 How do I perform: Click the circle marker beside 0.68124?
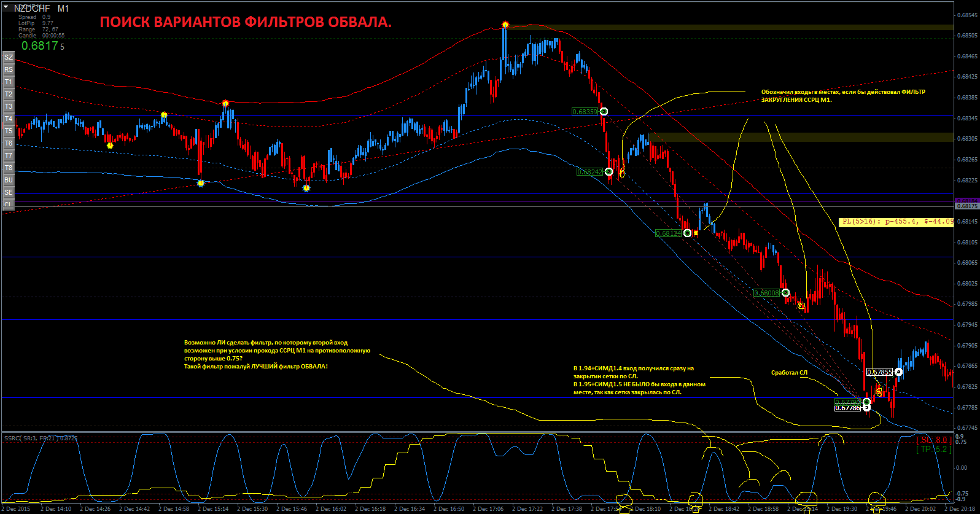687,233
